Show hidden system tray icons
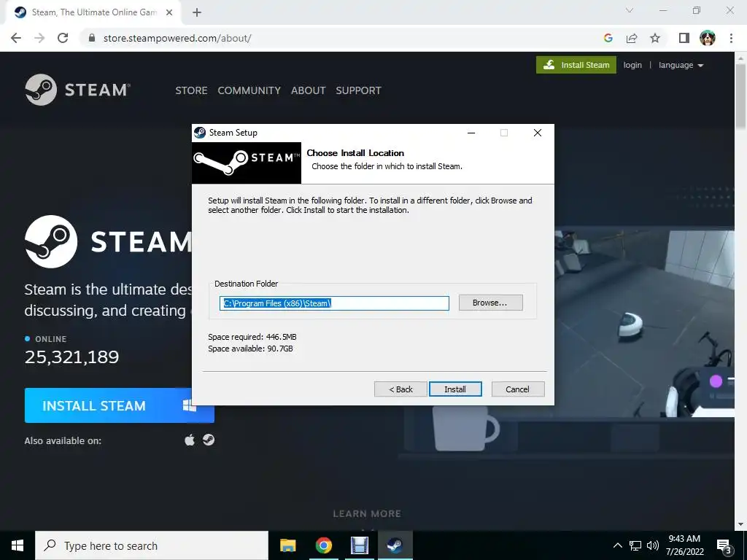Viewport: 747px width, 560px height. (x=617, y=545)
